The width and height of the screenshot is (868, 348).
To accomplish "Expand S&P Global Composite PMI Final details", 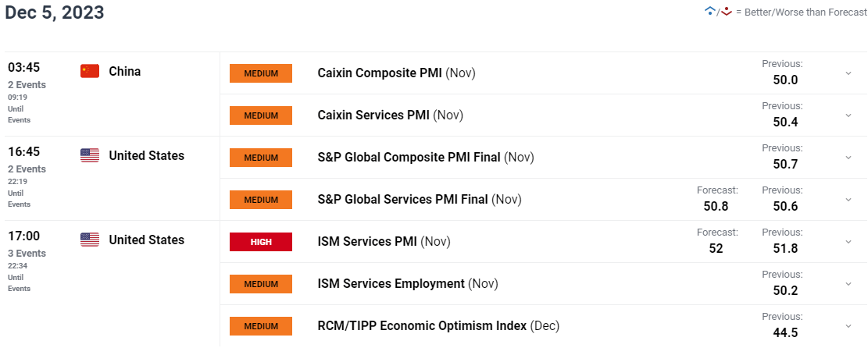I will (848, 157).
